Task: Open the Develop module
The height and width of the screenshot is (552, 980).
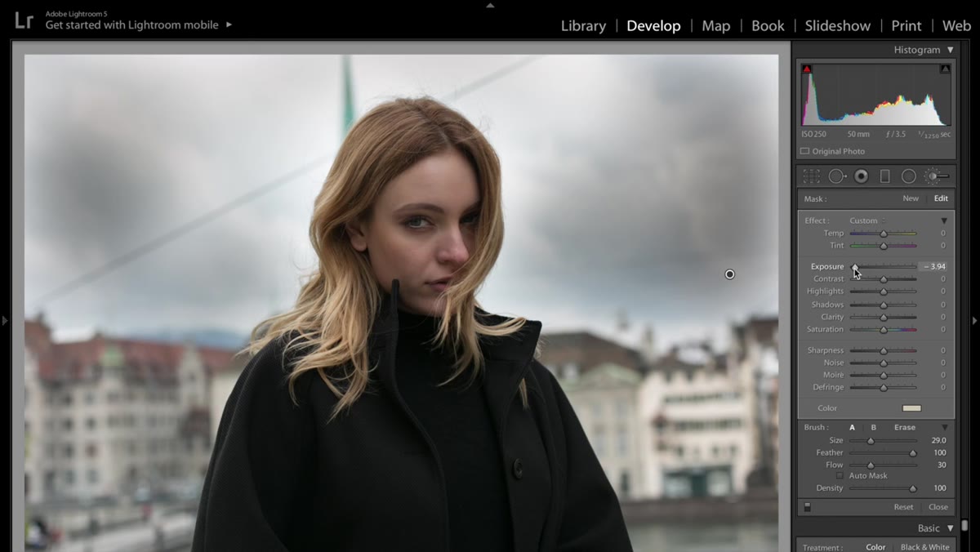Action: tap(653, 25)
